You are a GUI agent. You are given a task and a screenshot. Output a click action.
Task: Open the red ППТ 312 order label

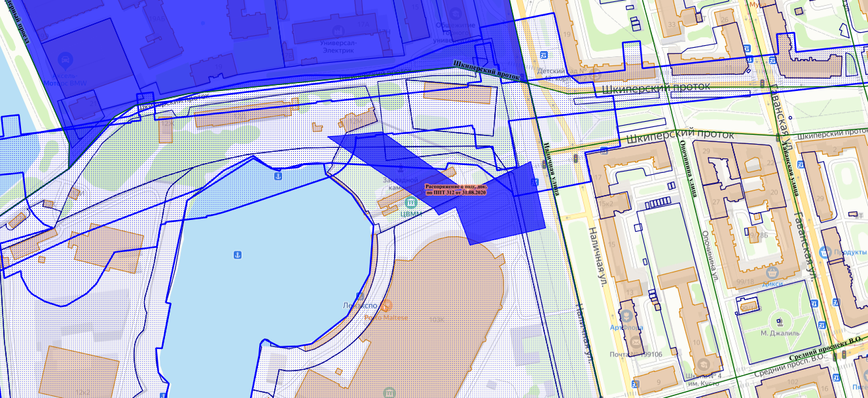coord(456,189)
